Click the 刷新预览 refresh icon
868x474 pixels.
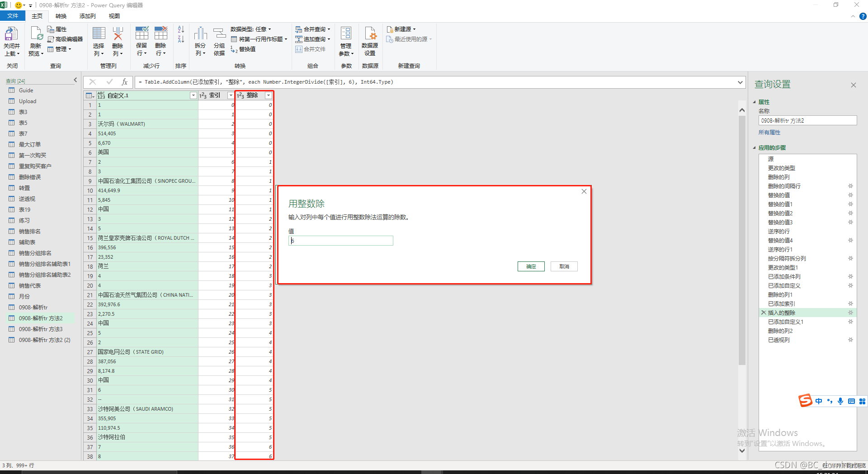[x=36, y=34]
